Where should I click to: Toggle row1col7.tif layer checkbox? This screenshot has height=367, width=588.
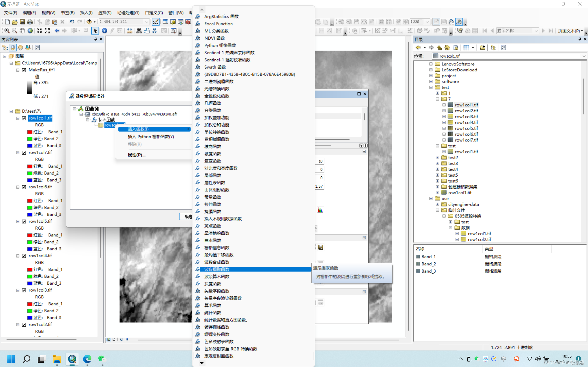point(24,153)
